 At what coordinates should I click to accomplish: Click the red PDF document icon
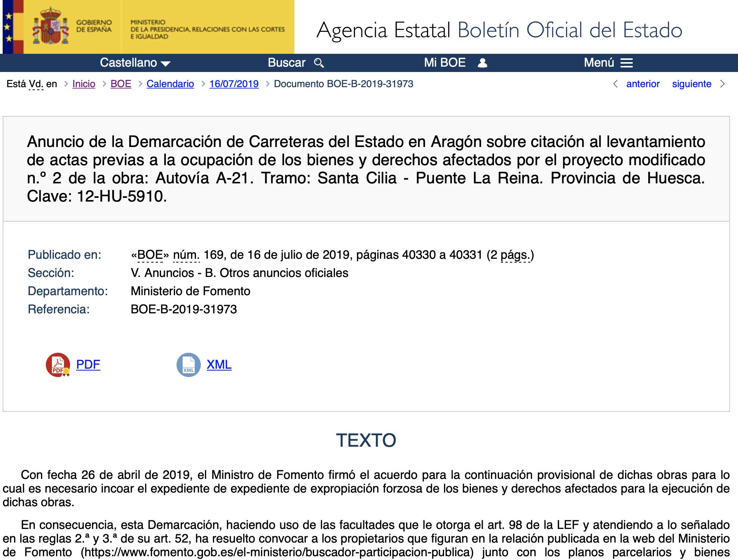click(58, 364)
